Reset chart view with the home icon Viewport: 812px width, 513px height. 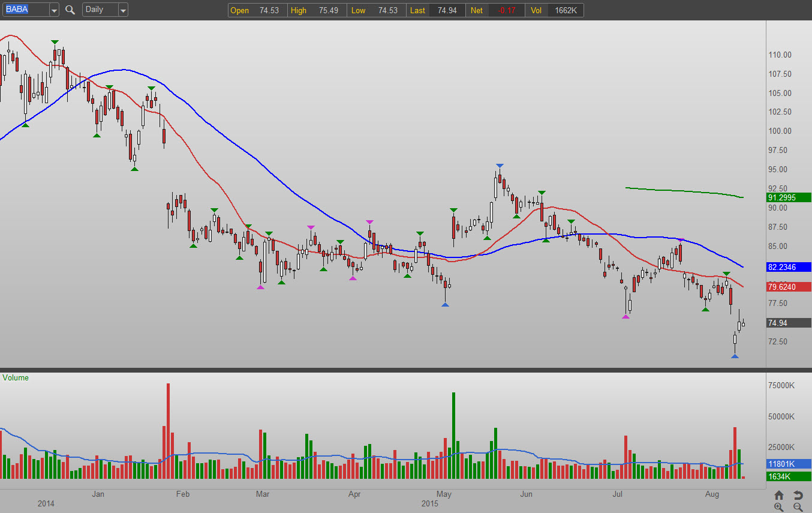click(x=778, y=495)
